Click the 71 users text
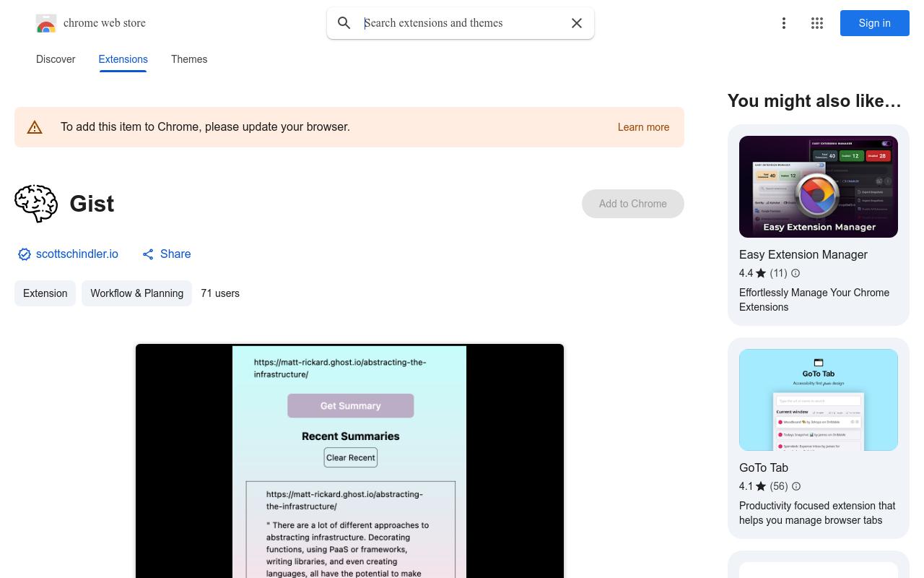 click(x=220, y=293)
